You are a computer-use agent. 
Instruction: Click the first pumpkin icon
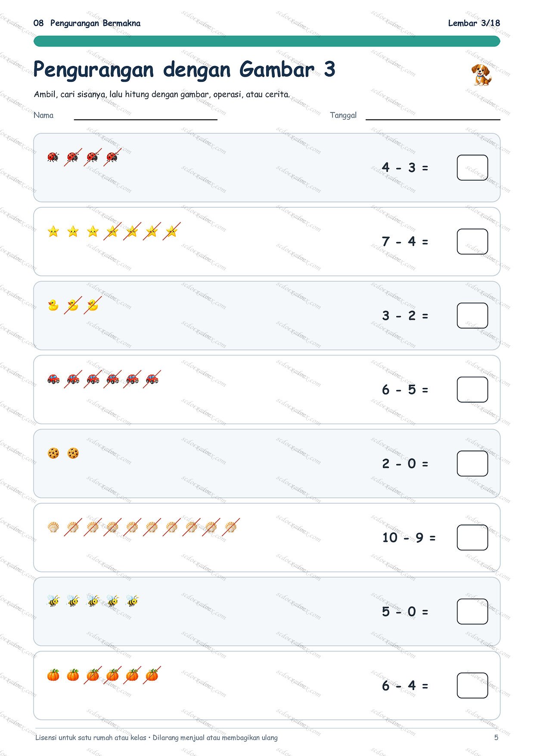coord(53,675)
